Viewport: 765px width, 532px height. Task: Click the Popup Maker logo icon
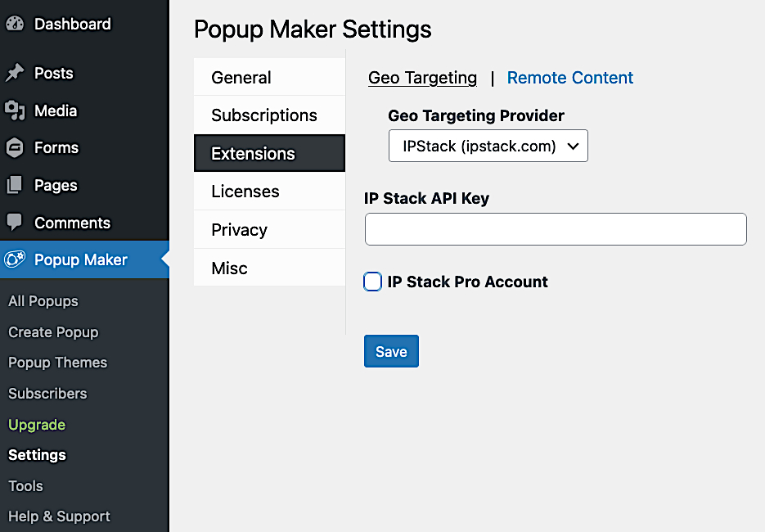tap(15, 259)
